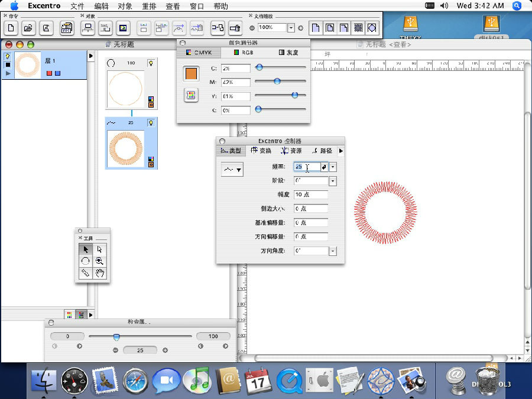Choose the direct selection white arrow tool
This screenshot has width=532, height=399.
tap(100, 249)
